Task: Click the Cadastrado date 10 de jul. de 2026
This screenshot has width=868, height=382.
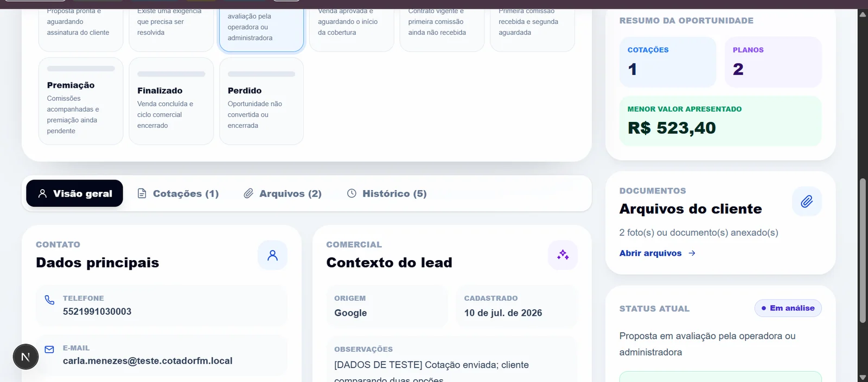Action: click(x=503, y=313)
